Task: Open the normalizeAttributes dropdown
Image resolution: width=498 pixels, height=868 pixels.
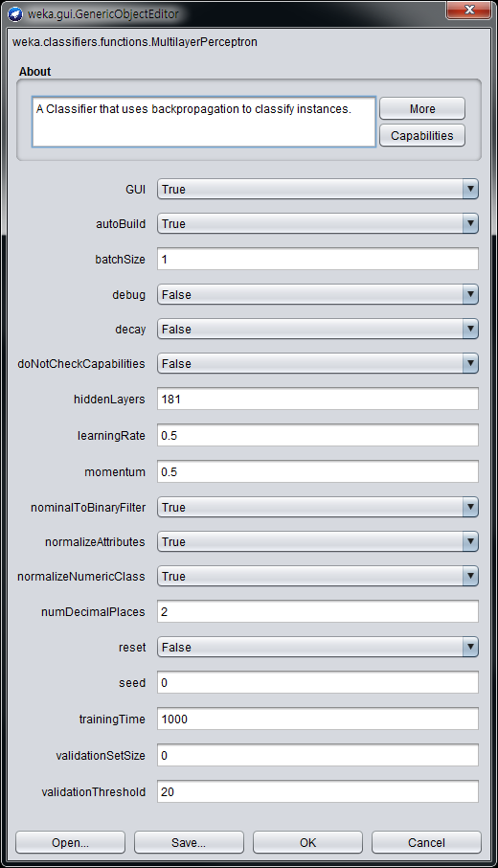Action: click(318, 541)
